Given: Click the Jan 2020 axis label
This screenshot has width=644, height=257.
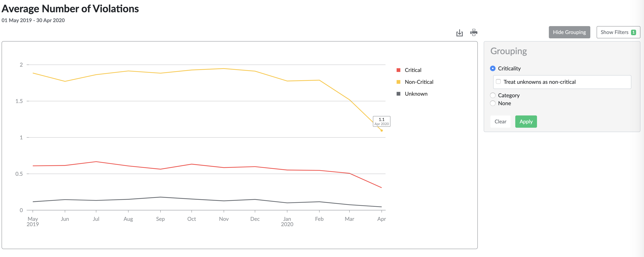Looking at the screenshot, I should tap(287, 221).
